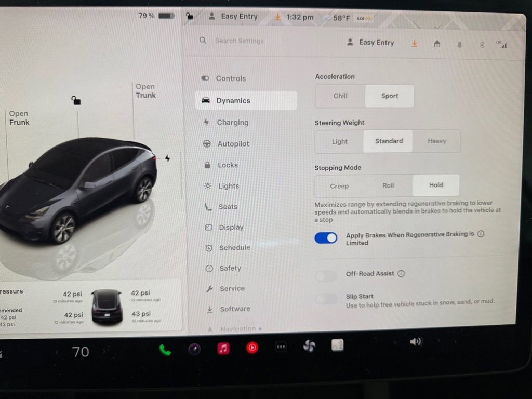
Task: Increase cabin temperature with the right arrow
Action: (x=104, y=352)
